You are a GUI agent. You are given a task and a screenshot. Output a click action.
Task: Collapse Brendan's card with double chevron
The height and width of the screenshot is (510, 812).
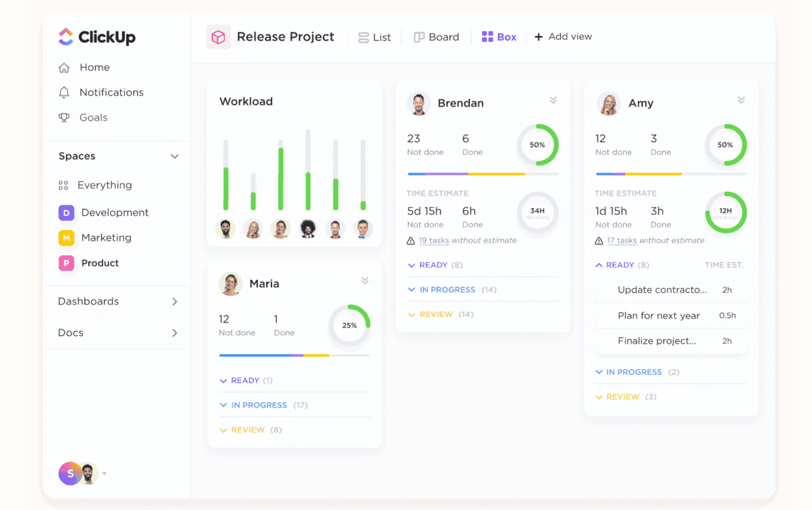(553, 100)
